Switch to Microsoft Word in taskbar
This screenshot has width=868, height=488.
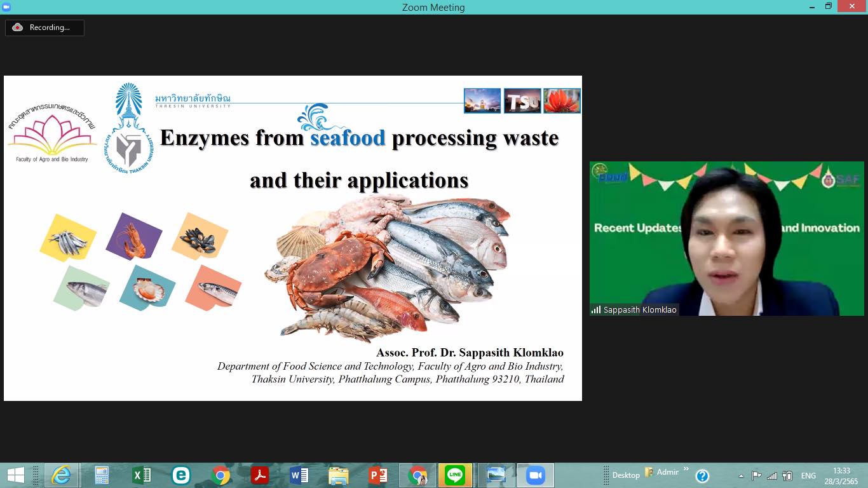pos(299,475)
